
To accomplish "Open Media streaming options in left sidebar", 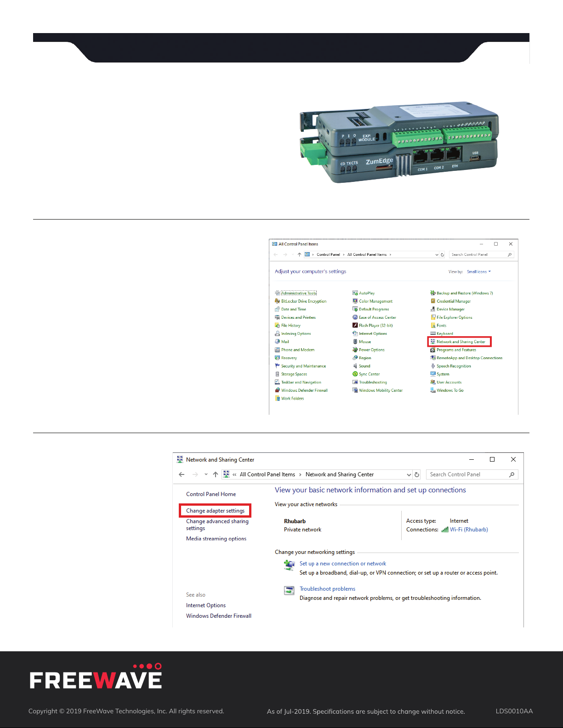I will tap(216, 539).
